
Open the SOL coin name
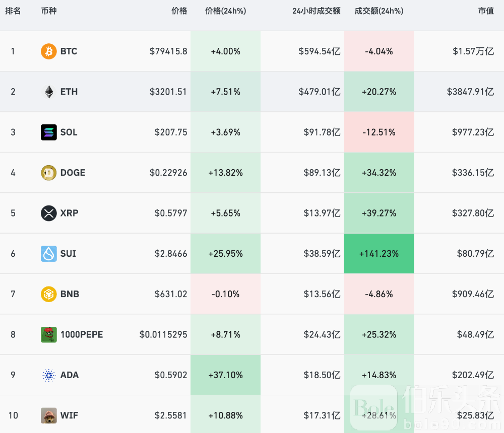(x=69, y=132)
